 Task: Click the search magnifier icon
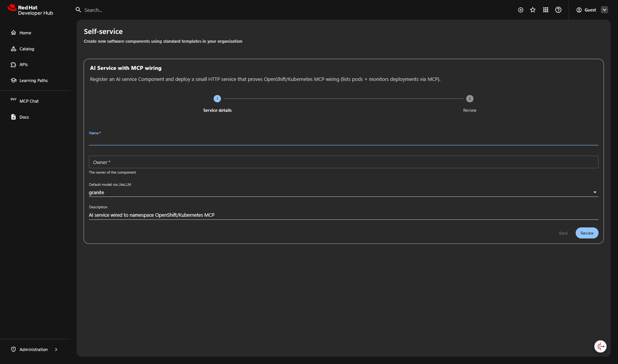click(x=78, y=10)
